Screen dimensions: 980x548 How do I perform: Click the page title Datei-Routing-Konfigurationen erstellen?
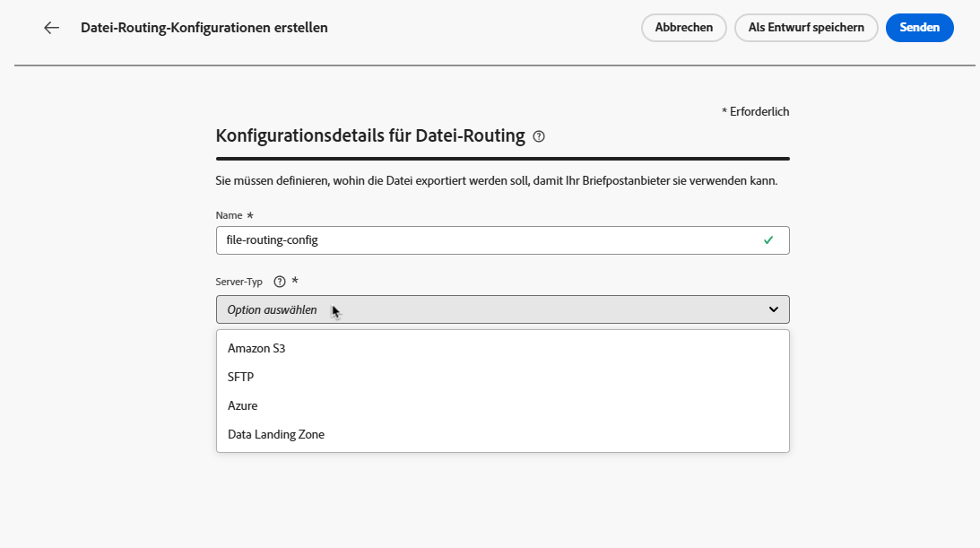pos(204,28)
